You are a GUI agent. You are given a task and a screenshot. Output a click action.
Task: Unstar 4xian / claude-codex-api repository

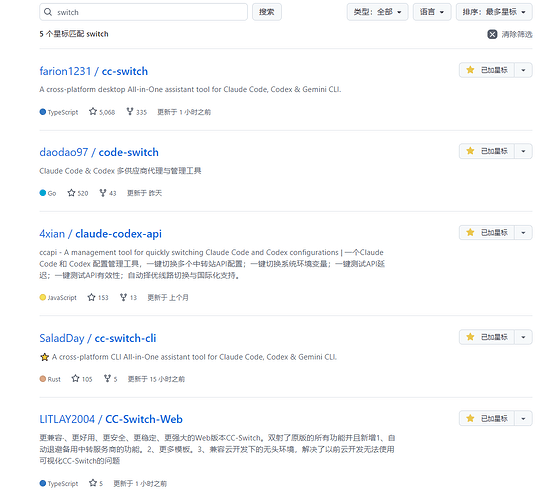[486, 233]
